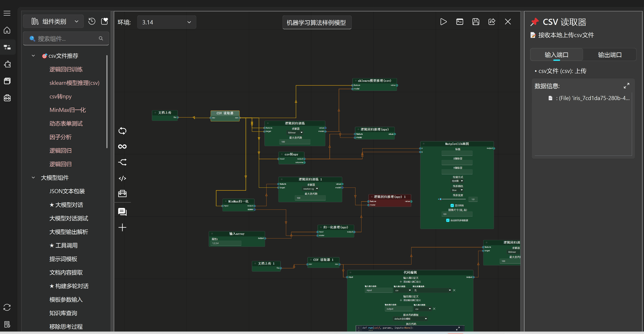Screen dimensions: 644x334
Task: Select the workflow diagram sidebar icon
Action: [x=7, y=47]
